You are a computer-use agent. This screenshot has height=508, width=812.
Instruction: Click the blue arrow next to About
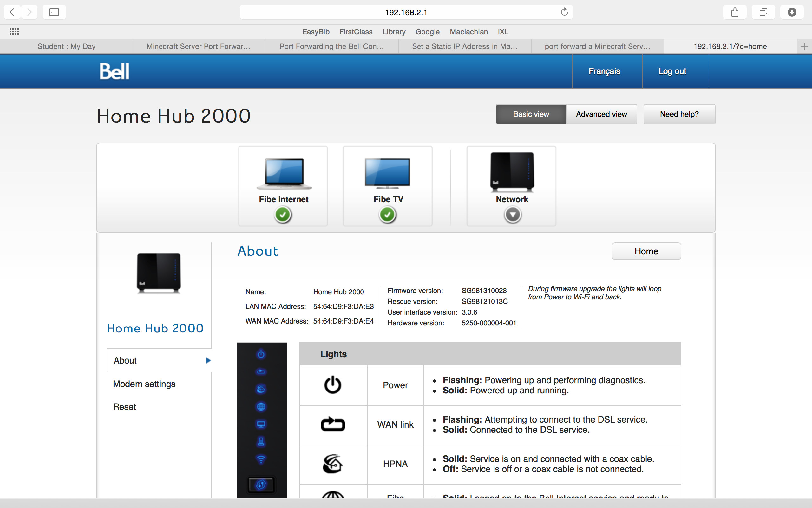tap(208, 360)
